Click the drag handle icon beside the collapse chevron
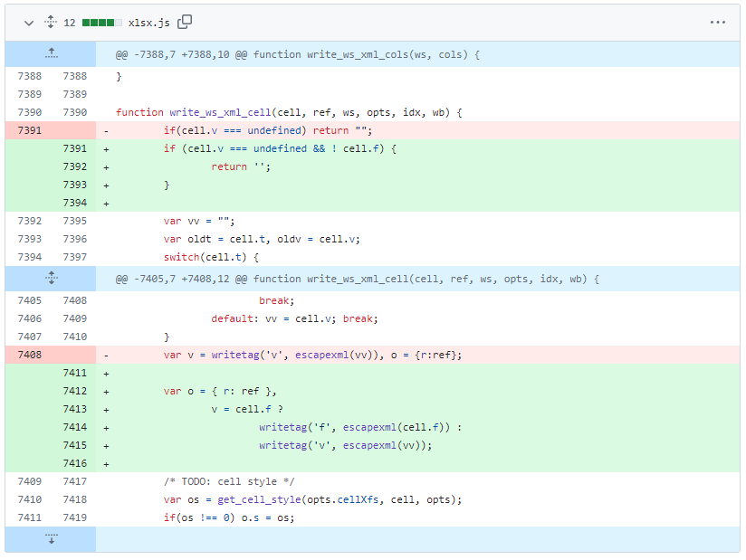 (x=51, y=23)
